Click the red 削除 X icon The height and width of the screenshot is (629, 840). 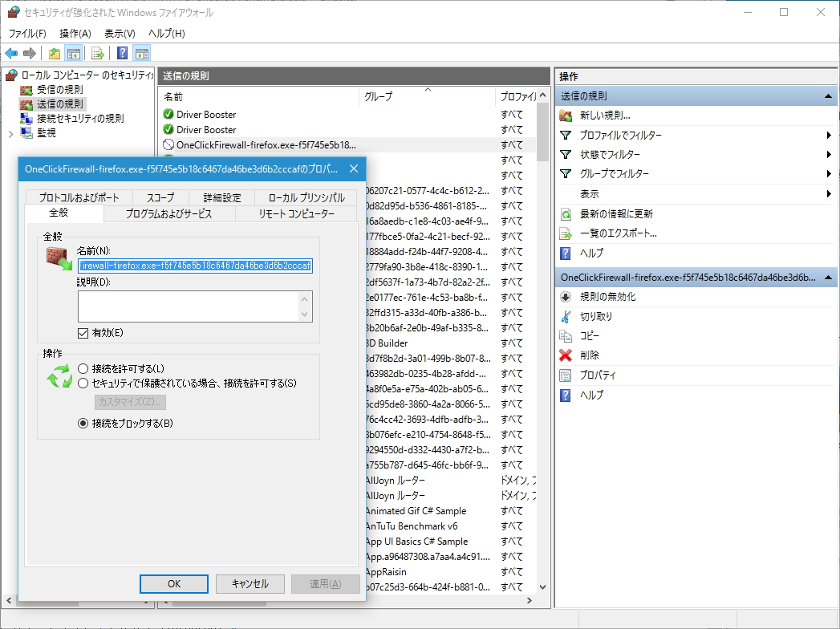[x=566, y=355]
